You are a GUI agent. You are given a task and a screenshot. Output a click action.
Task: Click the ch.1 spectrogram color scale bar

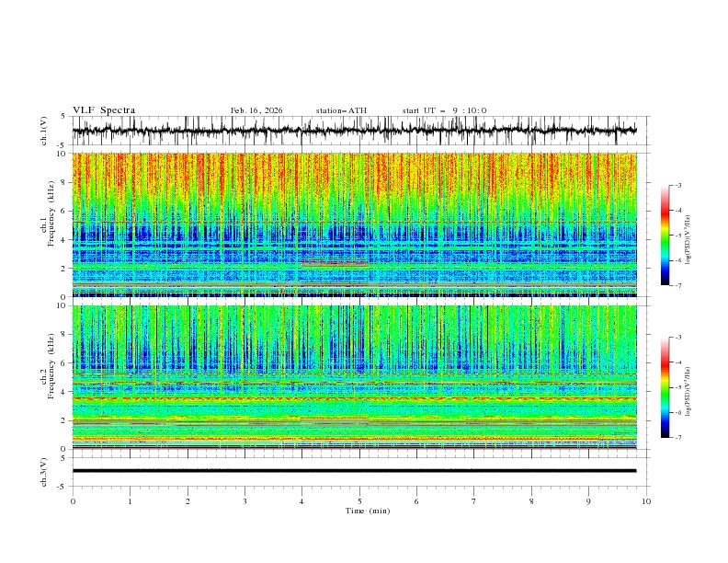(665, 236)
